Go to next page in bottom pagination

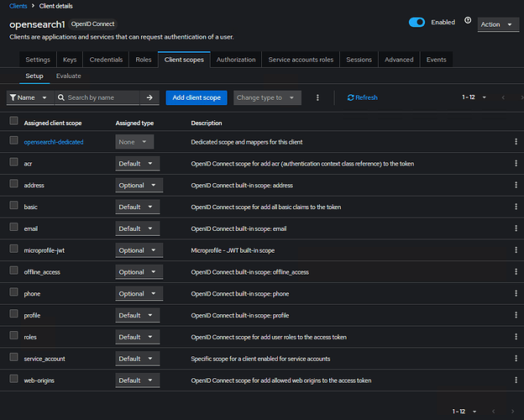512,412
